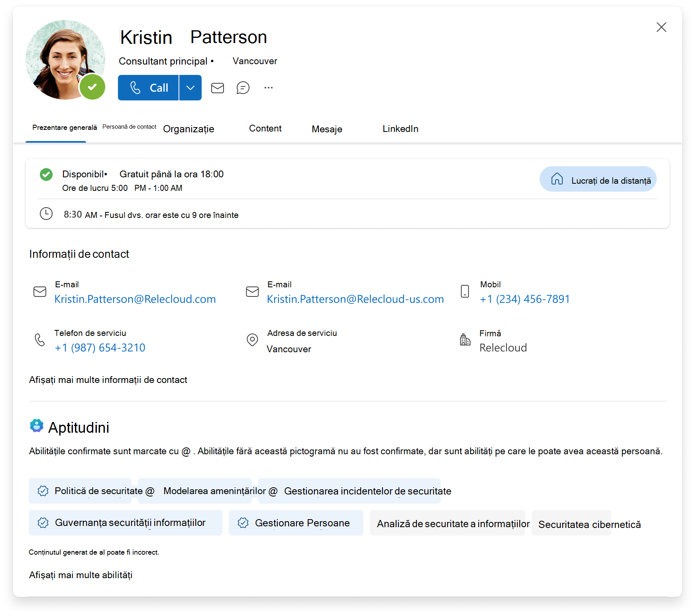
Task: Select the Politică de securitate skill chip
Action: 80,491
